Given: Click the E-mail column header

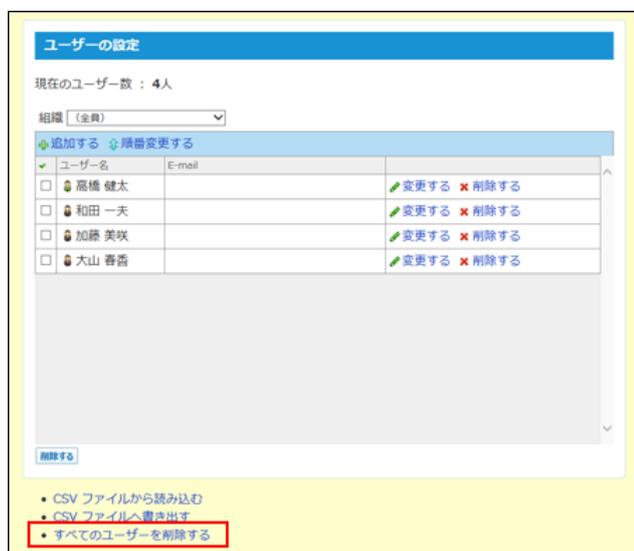Looking at the screenshot, I should pos(183,165).
